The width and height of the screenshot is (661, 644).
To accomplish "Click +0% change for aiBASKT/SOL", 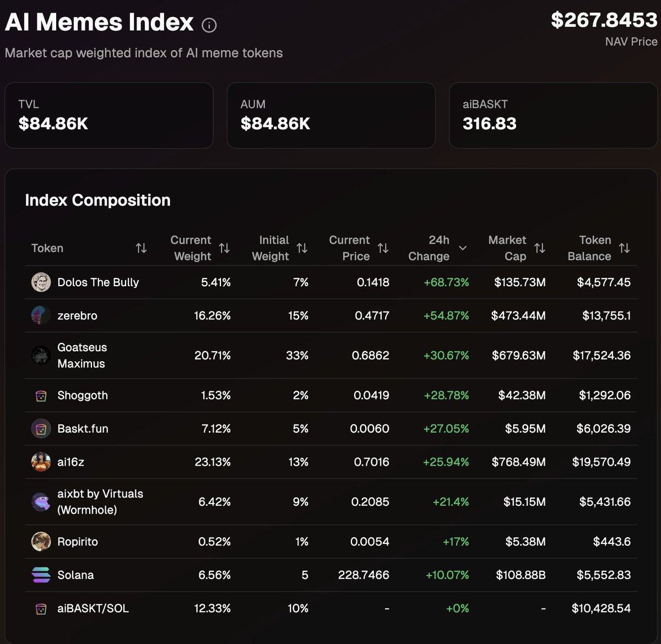I will pyautogui.click(x=457, y=609).
